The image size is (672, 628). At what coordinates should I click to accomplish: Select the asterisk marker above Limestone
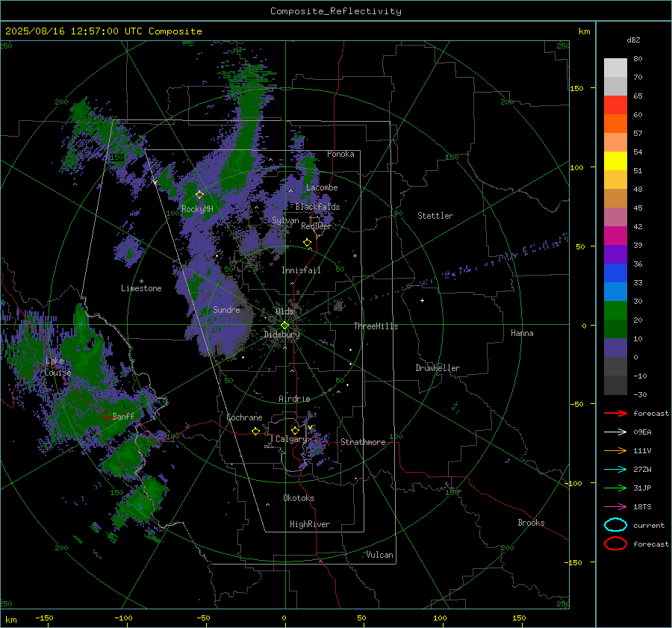(x=141, y=282)
